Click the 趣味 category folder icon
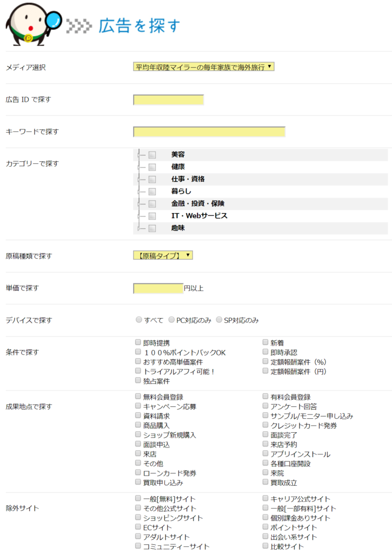 [x=152, y=228]
